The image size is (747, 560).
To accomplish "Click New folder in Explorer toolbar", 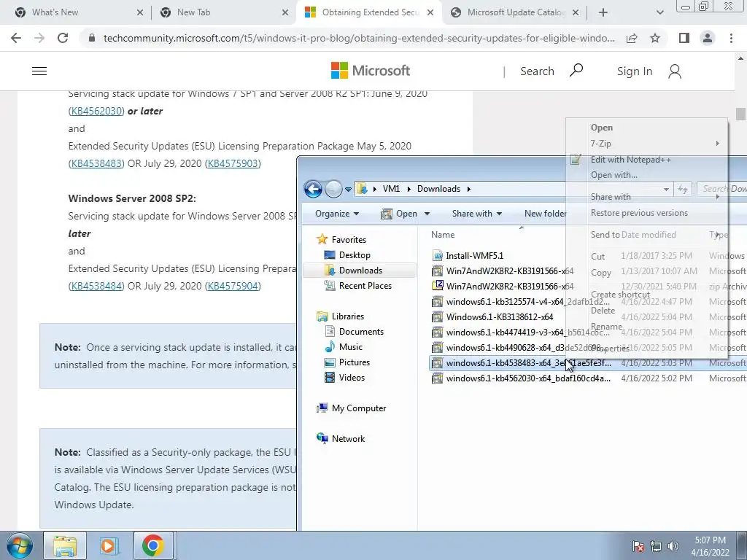I will point(545,214).
